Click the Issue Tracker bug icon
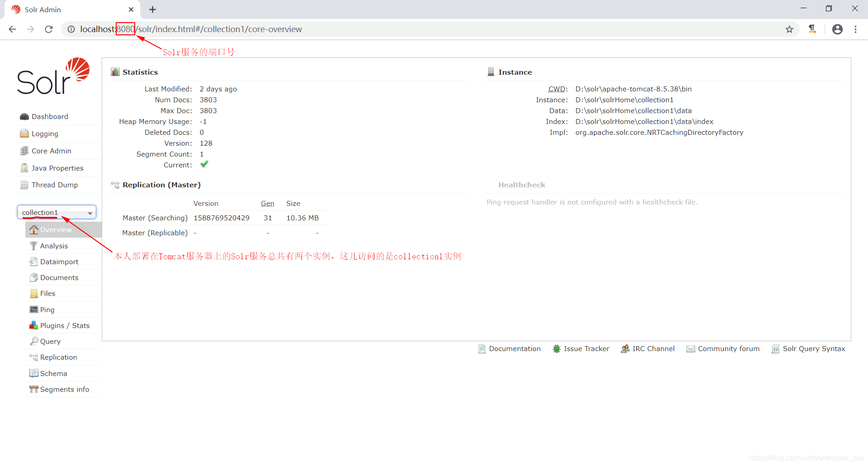Image resolution: width=868 pixels, height=466 pixels. click(x=557, y=349)
